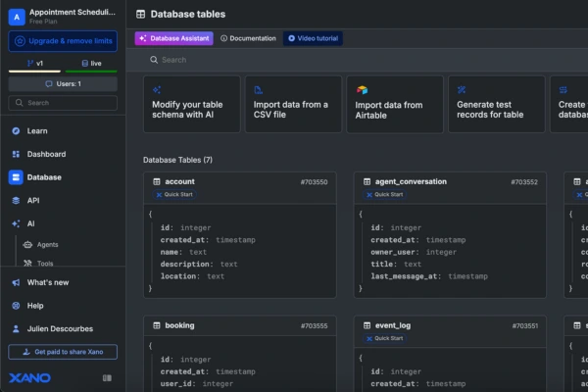Click table ID #703552
588x392 pixels.
click(x=524, y=182)
